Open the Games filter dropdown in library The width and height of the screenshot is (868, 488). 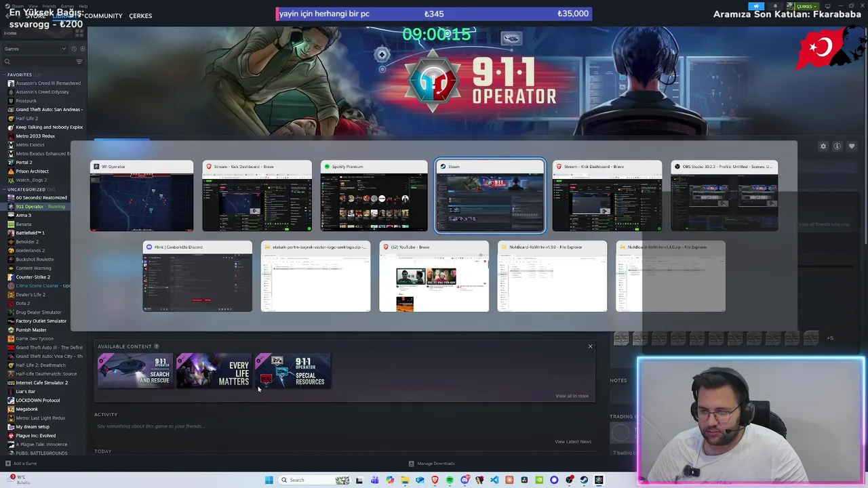coord(35,49)
